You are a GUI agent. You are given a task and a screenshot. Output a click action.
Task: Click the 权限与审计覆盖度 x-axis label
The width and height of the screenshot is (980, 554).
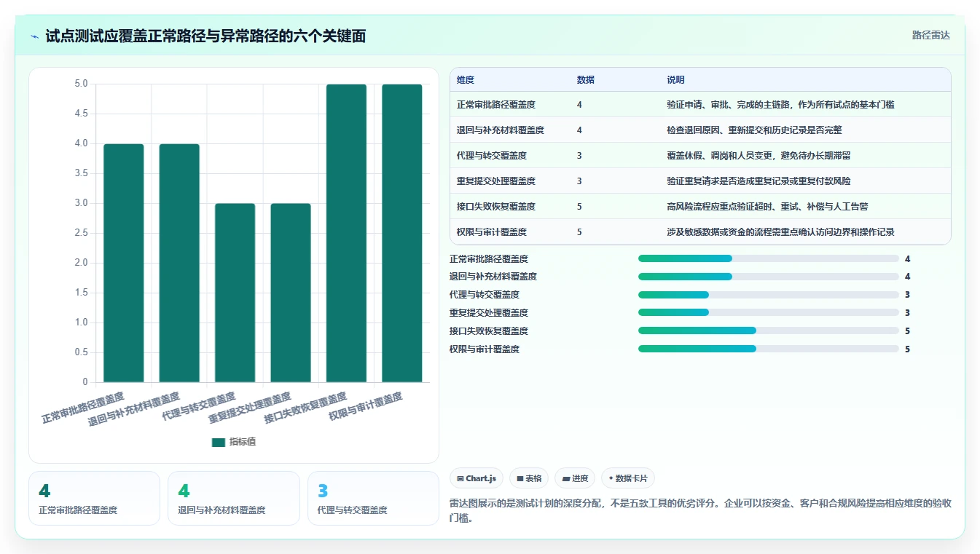(365, 406)
